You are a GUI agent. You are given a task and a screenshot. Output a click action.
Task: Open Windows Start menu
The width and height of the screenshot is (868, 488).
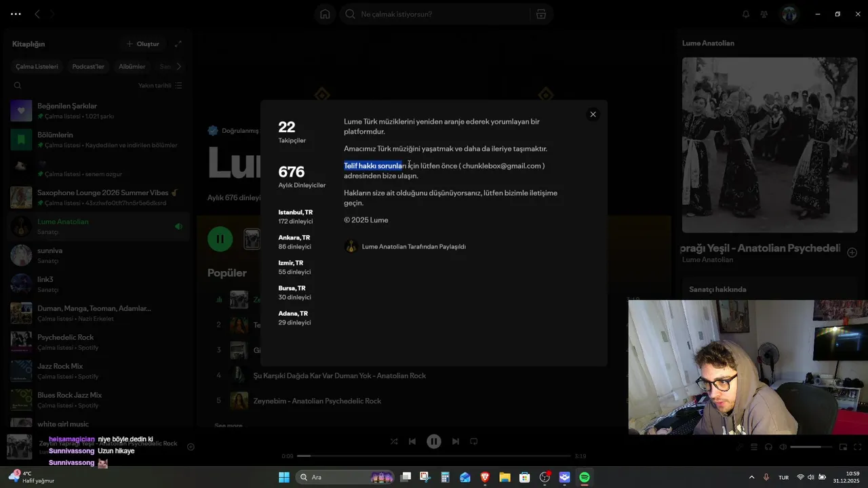coord(284,477)
